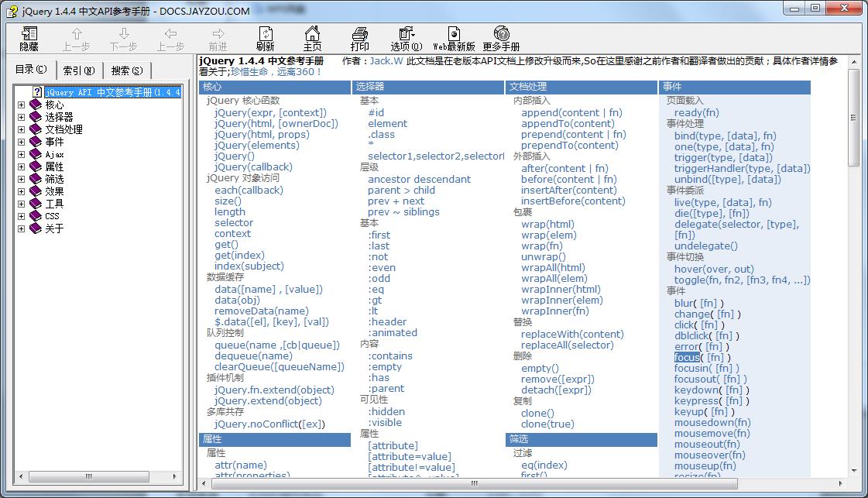Switch to the 索引 (Index) tab
This screenshot has width=868, height=498.
(x=79, y=70)
